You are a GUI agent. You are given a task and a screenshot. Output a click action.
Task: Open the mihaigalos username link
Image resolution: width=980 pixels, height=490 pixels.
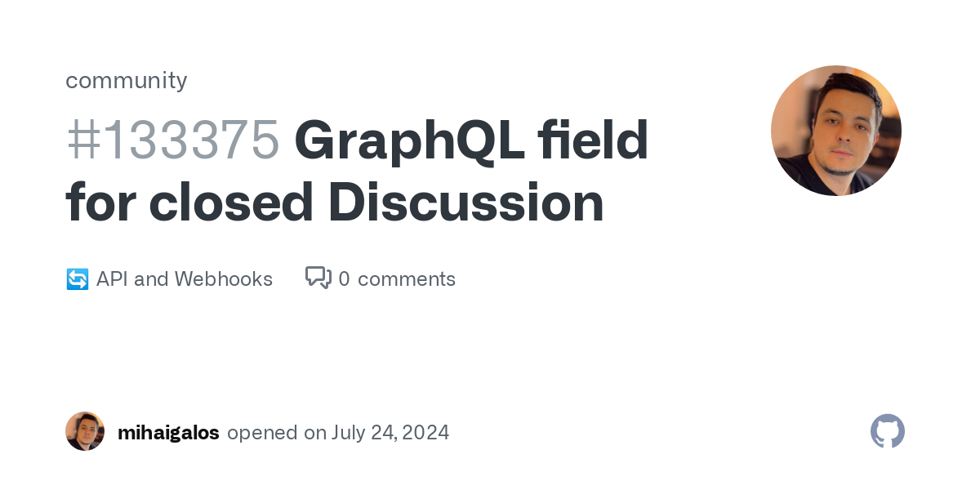tap(168, 433)
